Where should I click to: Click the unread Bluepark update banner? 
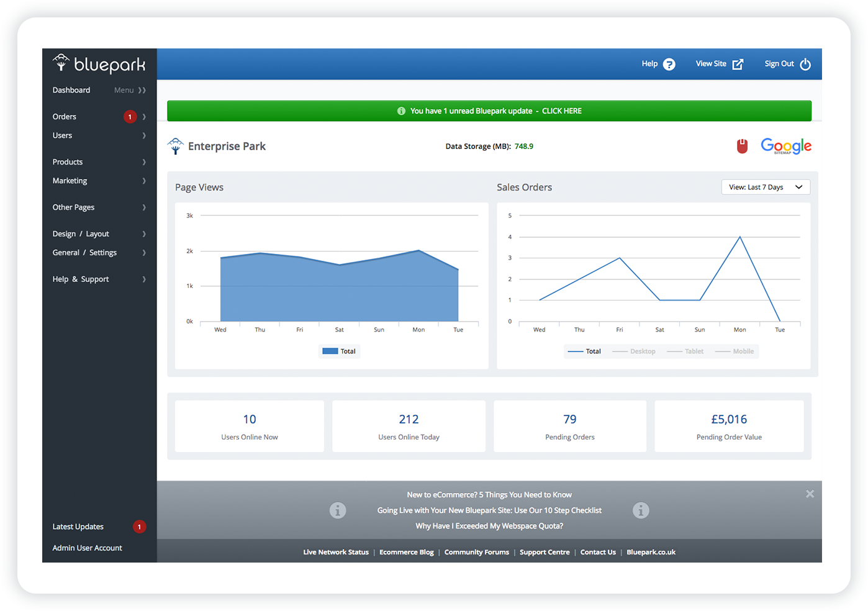[489, 111]
